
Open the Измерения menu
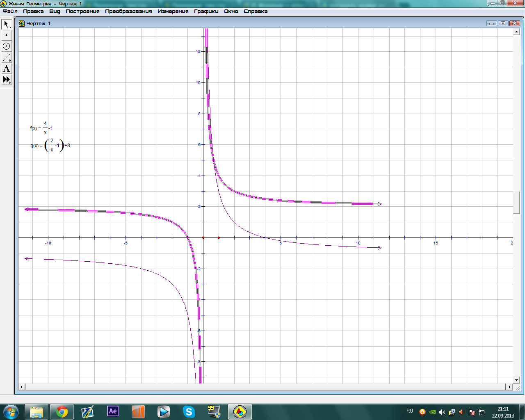173,11
